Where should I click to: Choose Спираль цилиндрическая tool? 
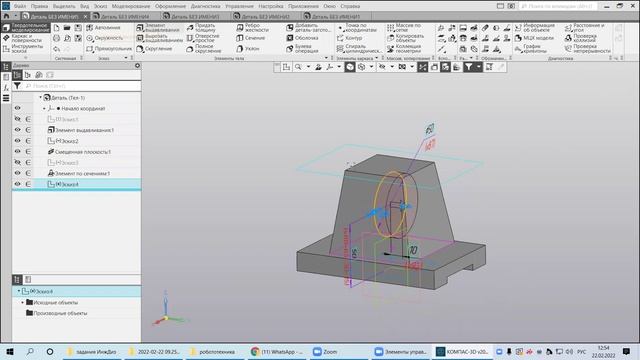pyautogui.click(x=360, y=49)
